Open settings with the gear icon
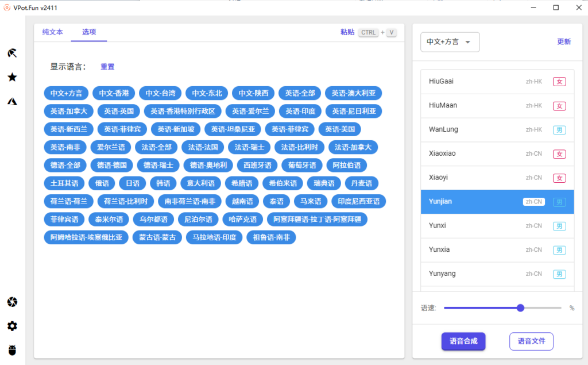588x365 pixels. 12,326
